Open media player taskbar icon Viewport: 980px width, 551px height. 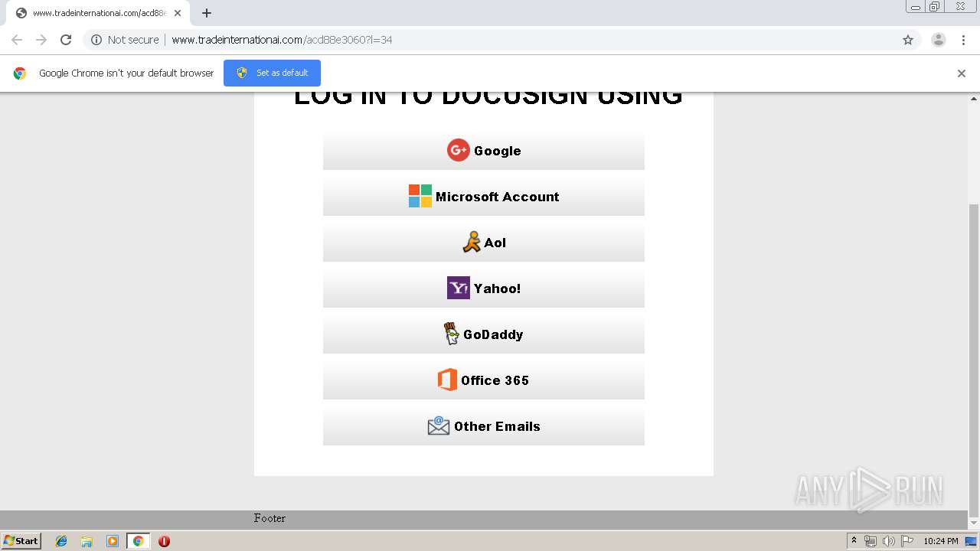coord(112,541)
